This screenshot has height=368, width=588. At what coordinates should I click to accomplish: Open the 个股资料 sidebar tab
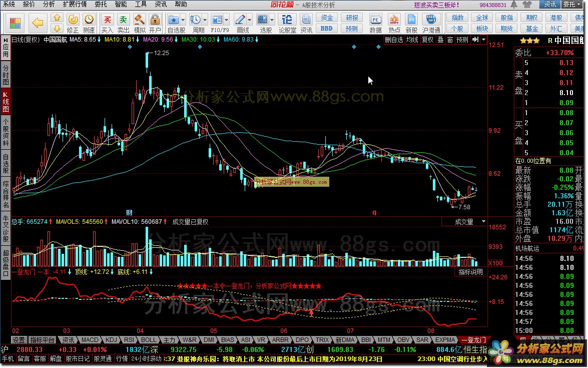click(x=6, y=132)
